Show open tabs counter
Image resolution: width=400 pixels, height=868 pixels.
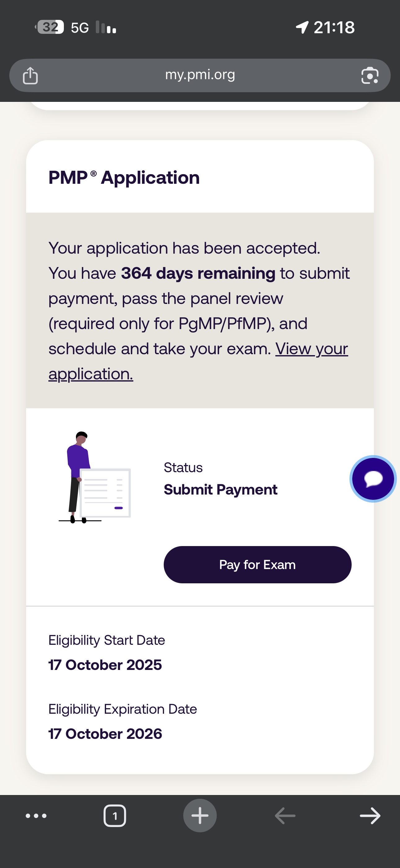coord(115,816)
